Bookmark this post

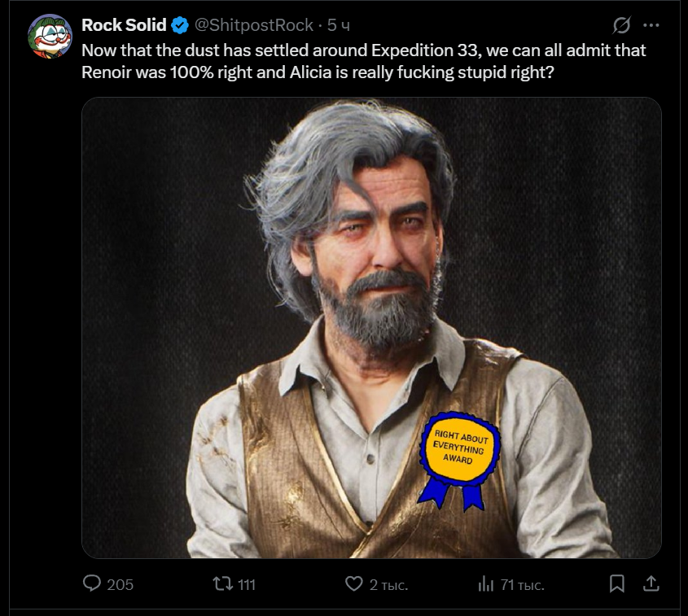tap(617, 583)
